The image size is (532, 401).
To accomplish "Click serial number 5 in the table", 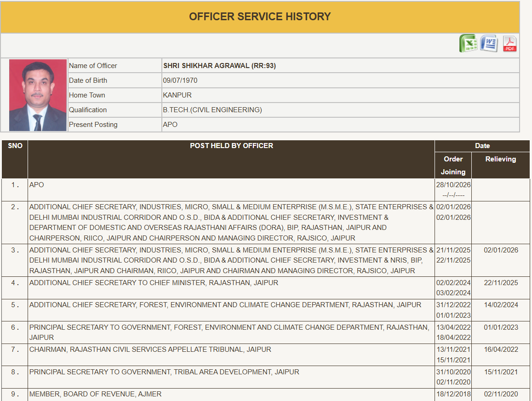I will (15, 305).
